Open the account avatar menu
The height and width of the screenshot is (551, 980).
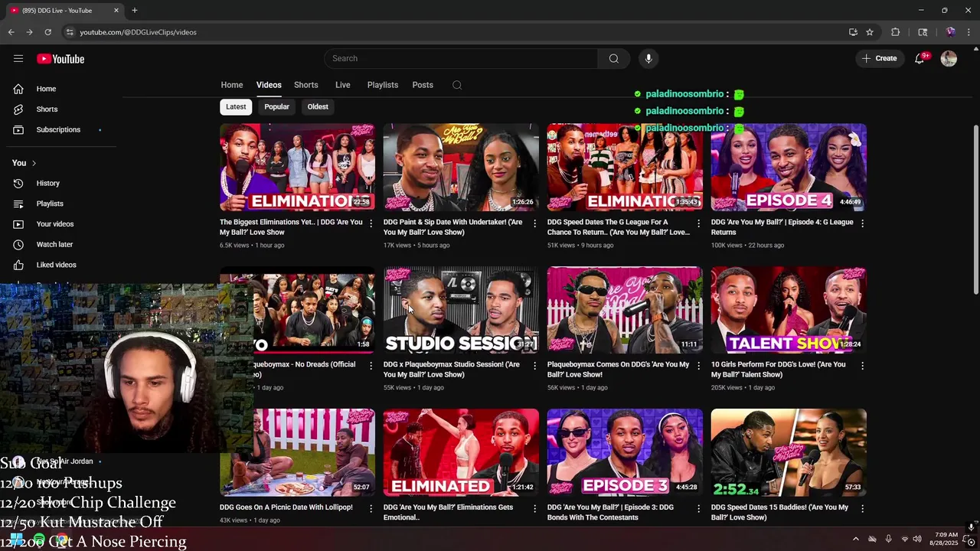click(x=949, y=59)
